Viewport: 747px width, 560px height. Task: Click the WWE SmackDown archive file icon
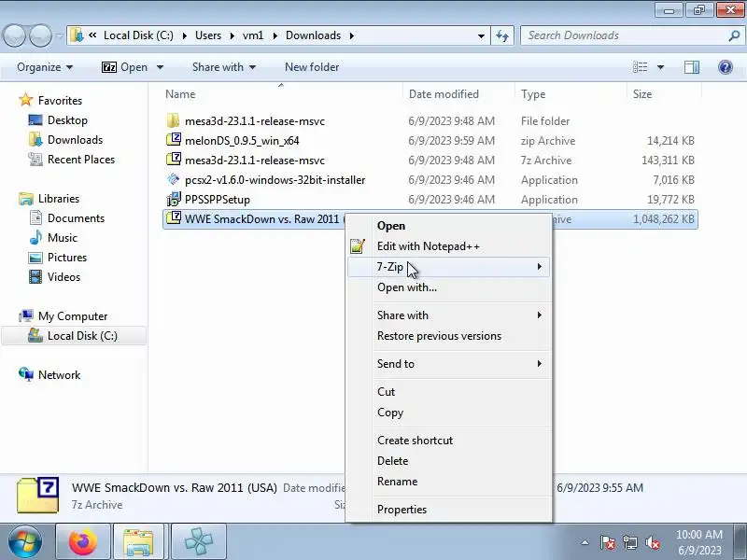click(174, 218)
